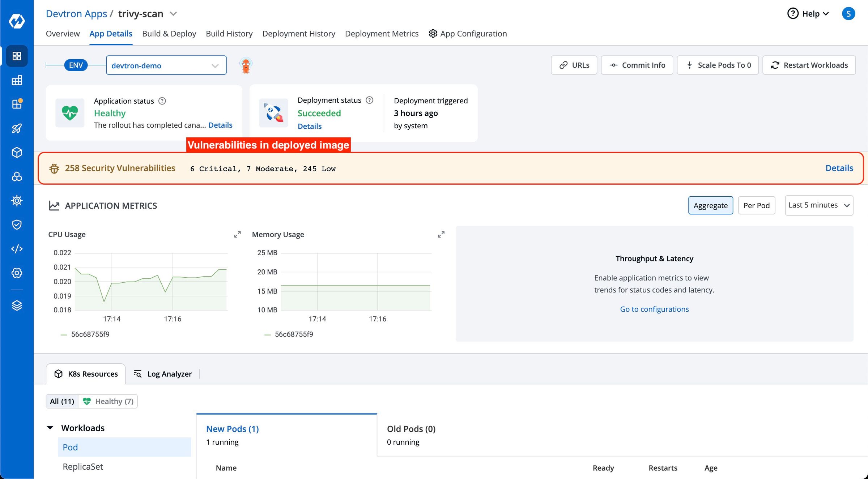Switch to the Per Pod metrics view

click(756, 205)
